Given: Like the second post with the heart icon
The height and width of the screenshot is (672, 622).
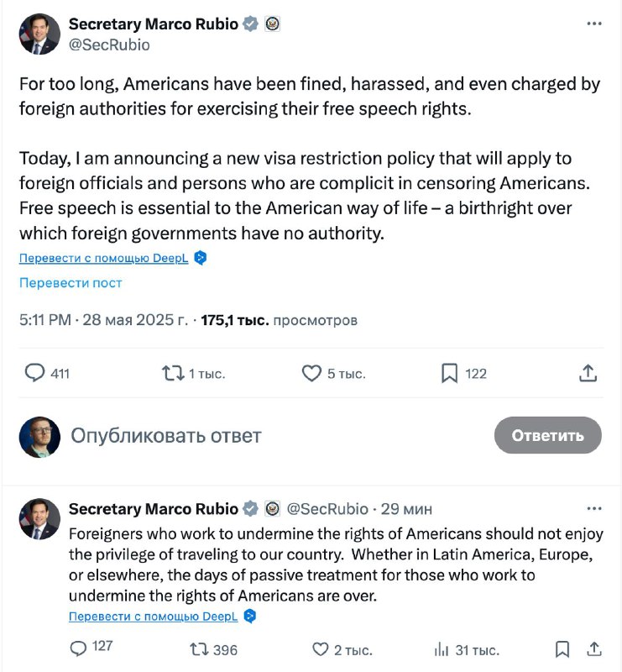Looking at the screenshot, I should (x=321, y=648).
